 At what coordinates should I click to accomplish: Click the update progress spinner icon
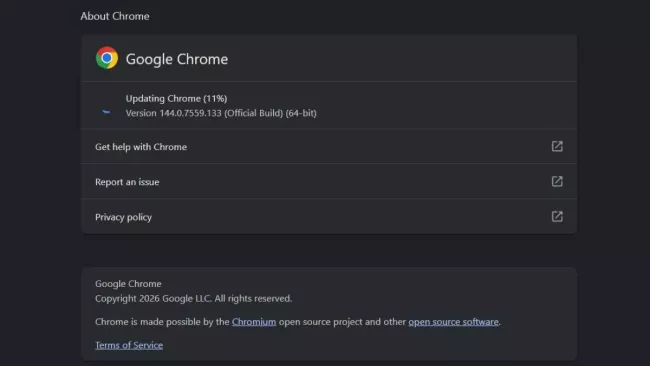pyautogui.click(x=107, y=111)
